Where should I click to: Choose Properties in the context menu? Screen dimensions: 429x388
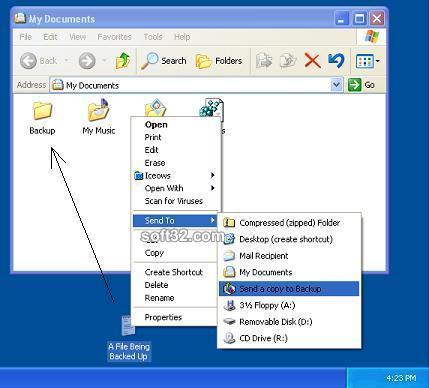coord(175,317)
